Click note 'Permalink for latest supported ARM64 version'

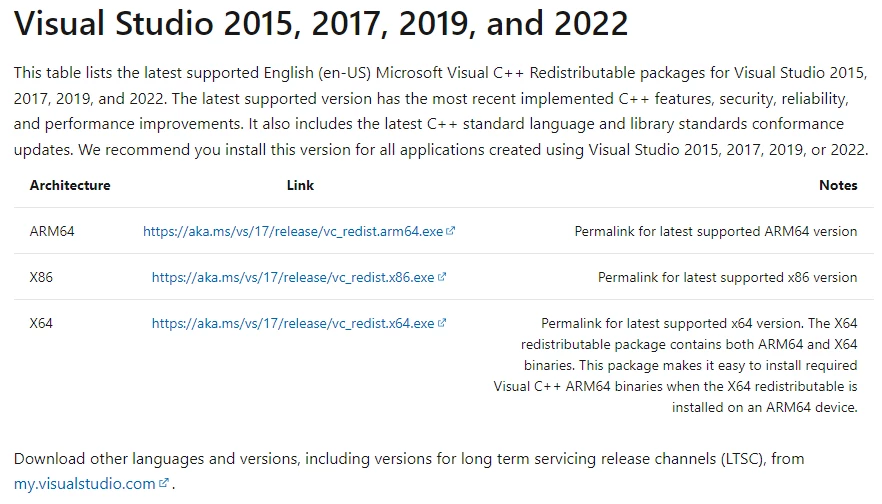pyautogui.click(x=716, y=231)
